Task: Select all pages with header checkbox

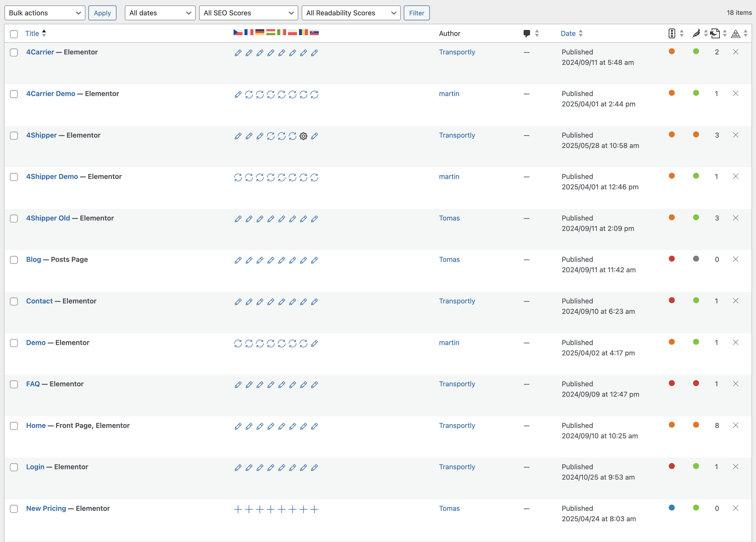Action: [x=14, y=34]
